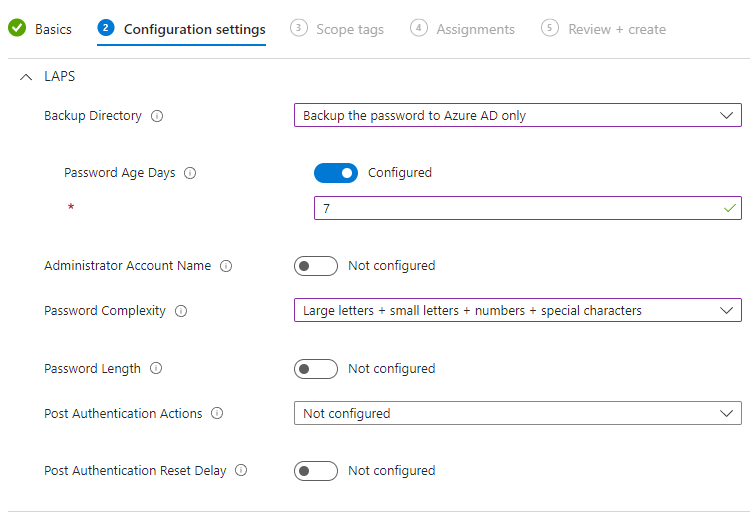Click the Password Age Days value field
The height and width of the screenshot is (518, 755).
(x=520, y=209)
